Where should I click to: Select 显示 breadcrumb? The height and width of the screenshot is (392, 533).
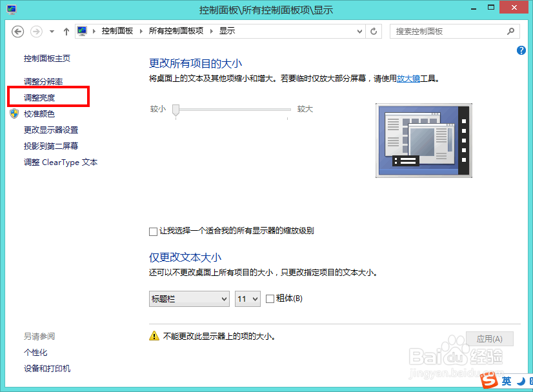click(227, 31)
